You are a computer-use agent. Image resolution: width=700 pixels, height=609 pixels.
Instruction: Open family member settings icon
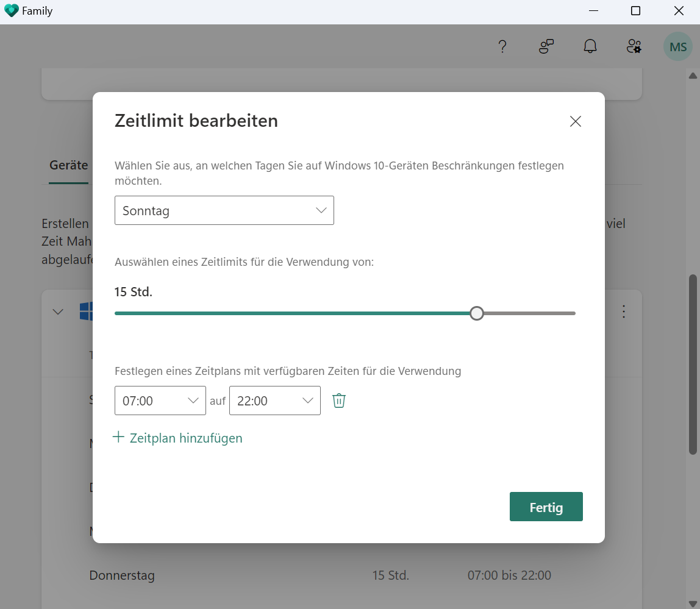coord(634,46)
